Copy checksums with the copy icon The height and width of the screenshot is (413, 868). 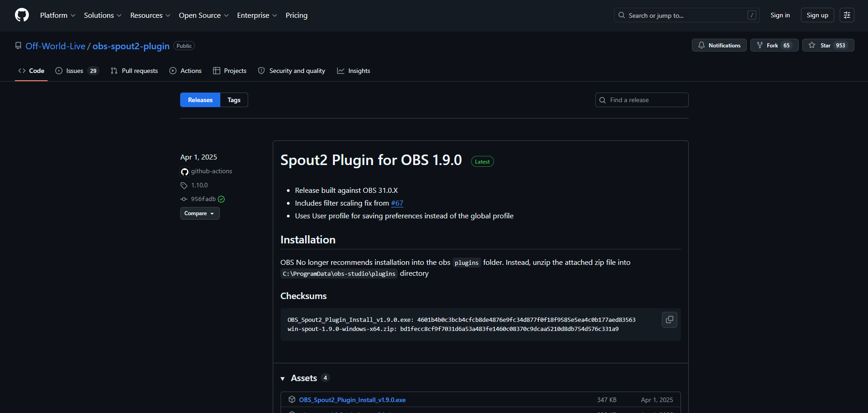point(669,320)
